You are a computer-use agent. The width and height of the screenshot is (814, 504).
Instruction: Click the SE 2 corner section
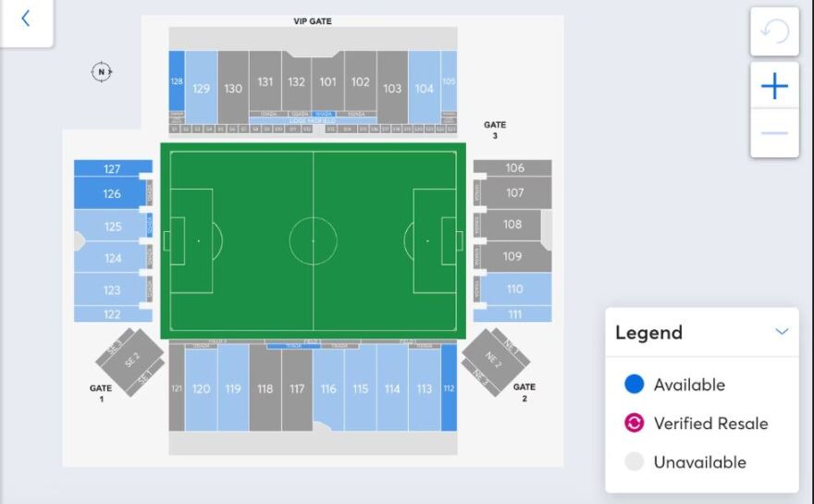131,360
